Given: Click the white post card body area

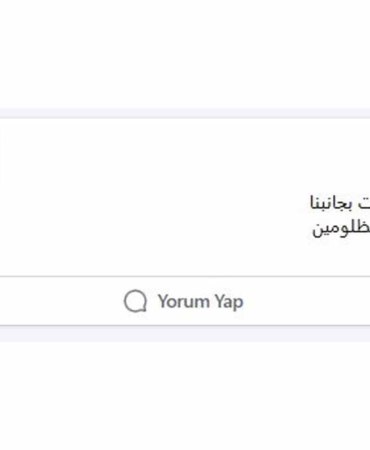Looking at the screenshot, I should (185, 197).
